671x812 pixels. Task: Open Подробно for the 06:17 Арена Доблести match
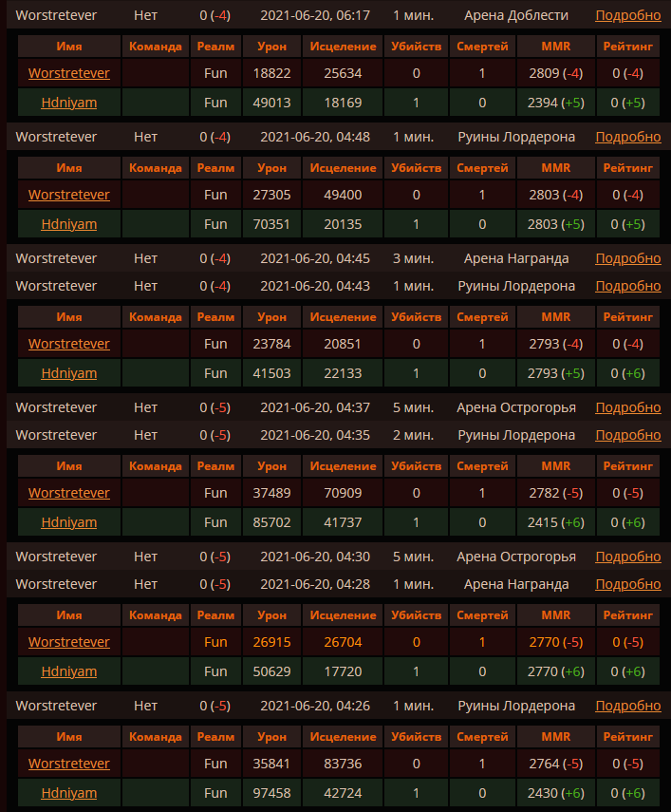[x=627, y=15]
